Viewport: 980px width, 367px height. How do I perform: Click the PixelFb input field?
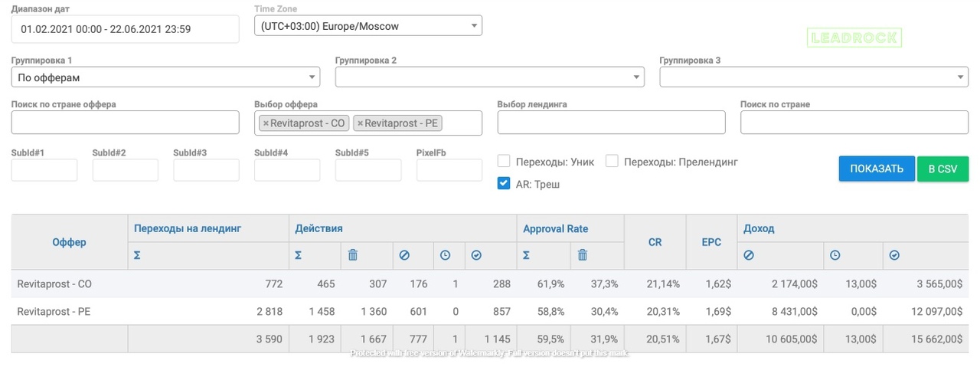[x=449, y=170]
